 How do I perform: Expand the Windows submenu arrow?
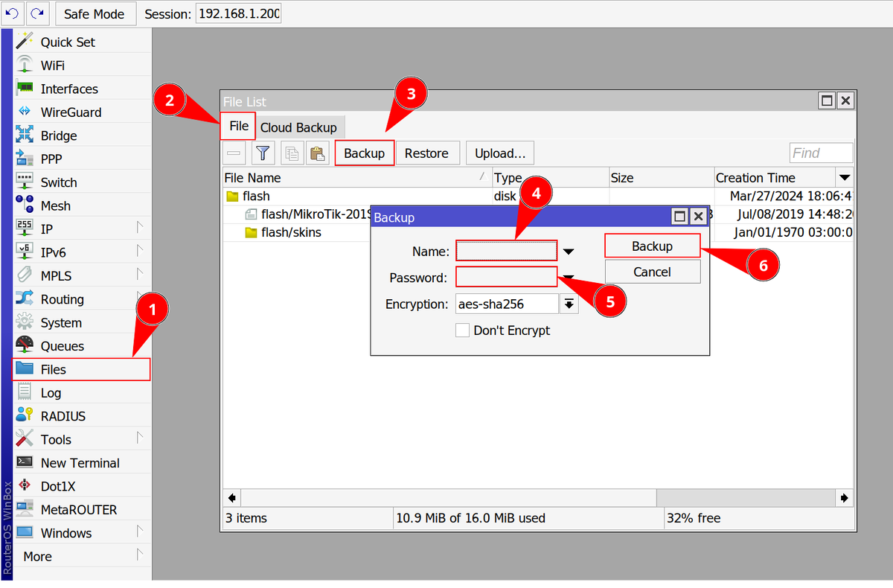click(x=139, y=531)
